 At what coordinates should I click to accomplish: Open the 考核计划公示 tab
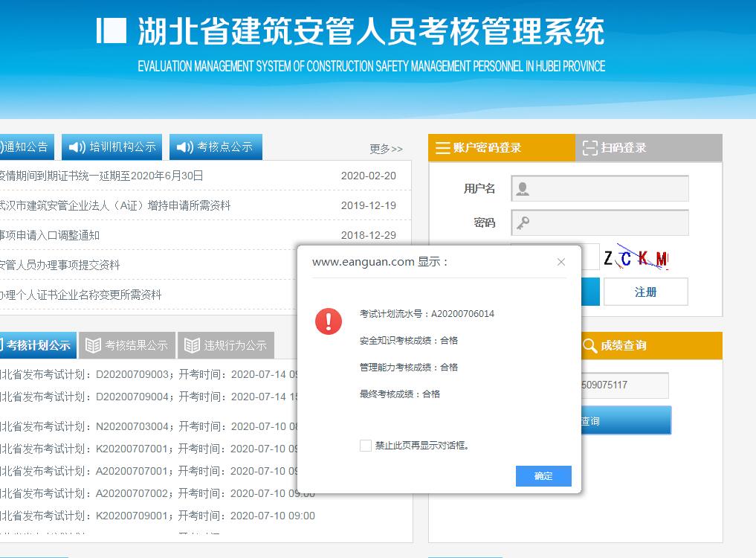(x=38, y=345)
